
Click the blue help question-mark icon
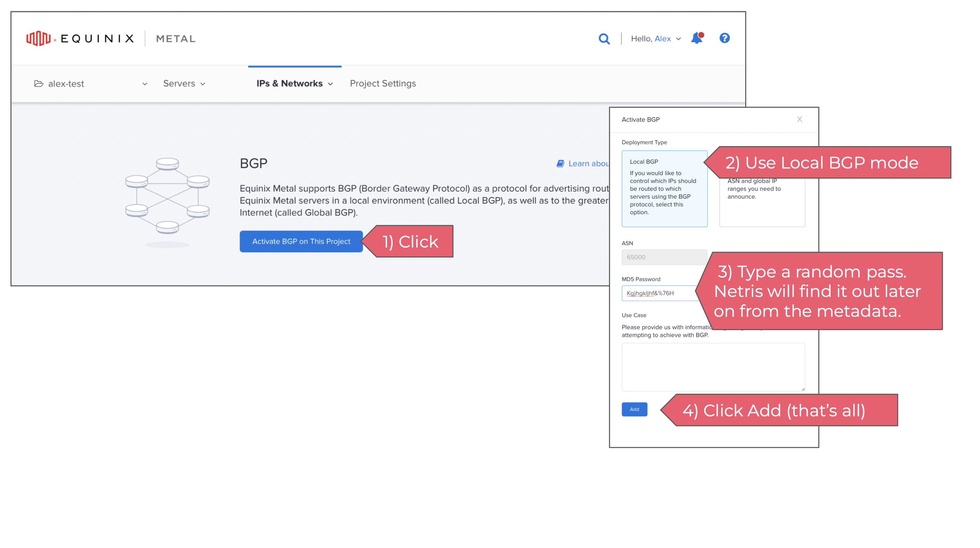click(724, 38)
